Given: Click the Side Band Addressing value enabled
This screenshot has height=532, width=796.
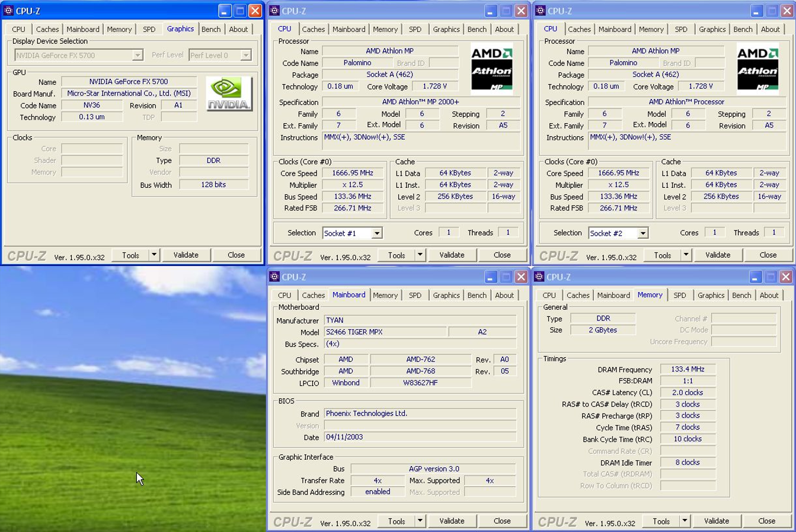Looking at the screenshot, I should tap(378, 492).
